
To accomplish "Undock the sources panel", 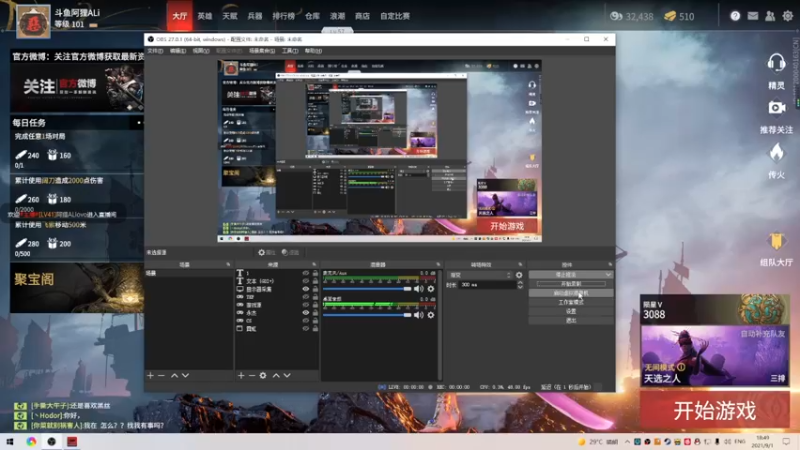I will (314, 265).
